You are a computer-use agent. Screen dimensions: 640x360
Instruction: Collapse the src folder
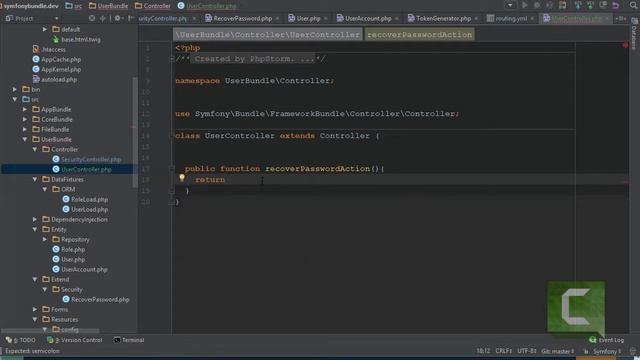(15, 99)
